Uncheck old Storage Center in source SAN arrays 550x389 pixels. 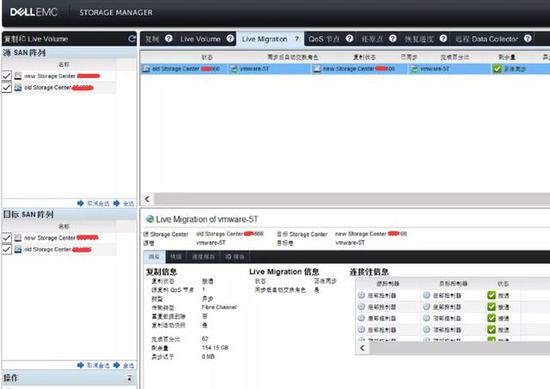tap(7, 87)
